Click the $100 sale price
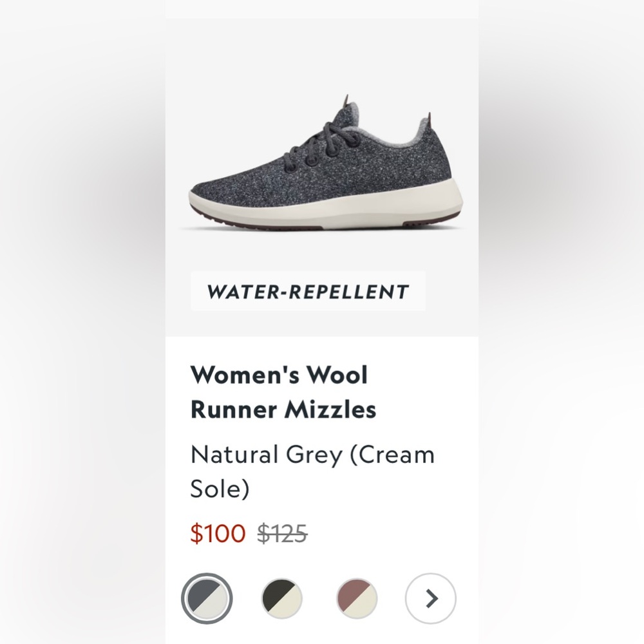The image size is (644, 644). click(217, 534)
